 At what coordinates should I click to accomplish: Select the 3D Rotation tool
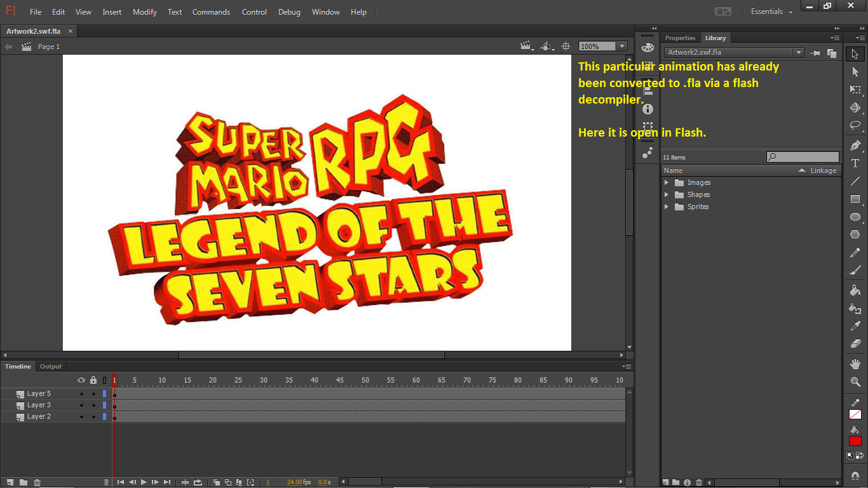(855, 107)
